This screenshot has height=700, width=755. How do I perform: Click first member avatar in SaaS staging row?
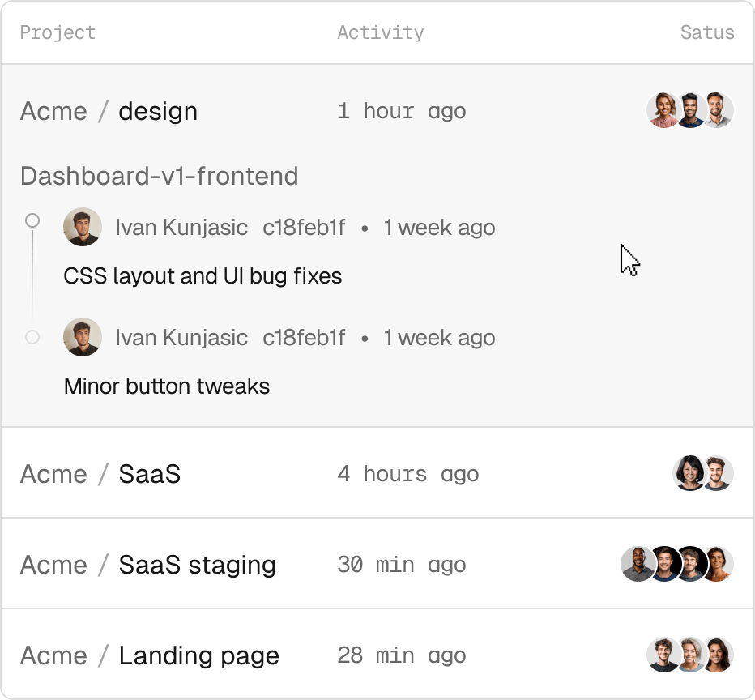[x=638, y=564]
